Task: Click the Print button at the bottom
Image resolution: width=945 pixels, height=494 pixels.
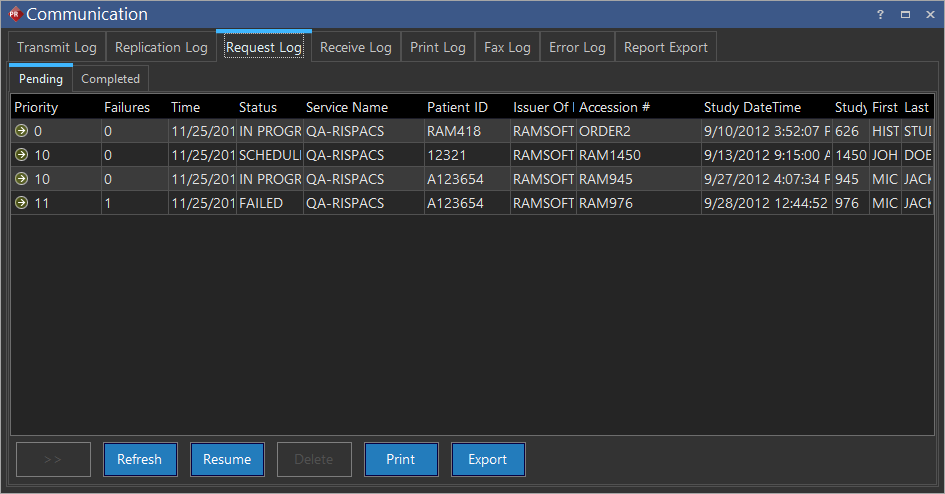Action: coord(401,460)
